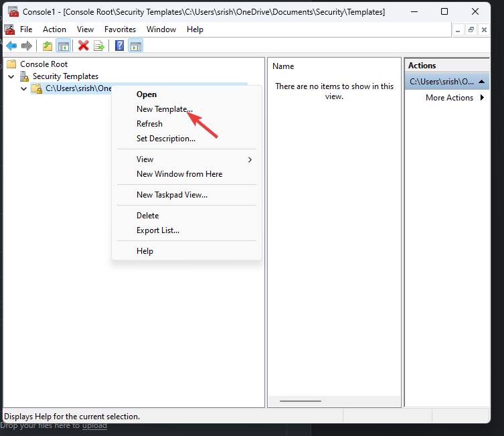504x436 pixels.
Task: Open the View menu in menu bar
Action: [x=85, y=29]
